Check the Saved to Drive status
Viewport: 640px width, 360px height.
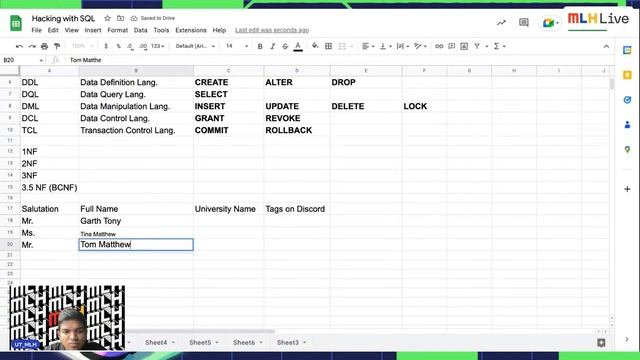coord(153,18)
